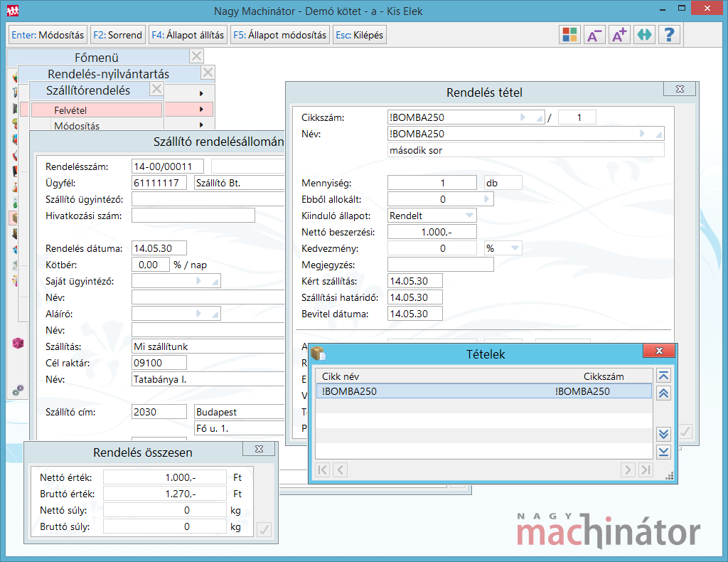Open help with question mark icon
This screenshot has height=562, width=728.
(x=669, y=35)
